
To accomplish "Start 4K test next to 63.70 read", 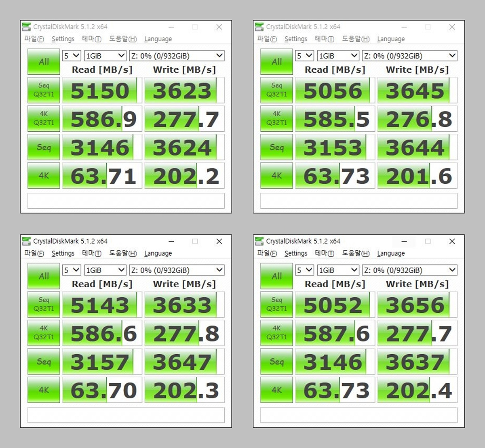I will coord(44,390).
